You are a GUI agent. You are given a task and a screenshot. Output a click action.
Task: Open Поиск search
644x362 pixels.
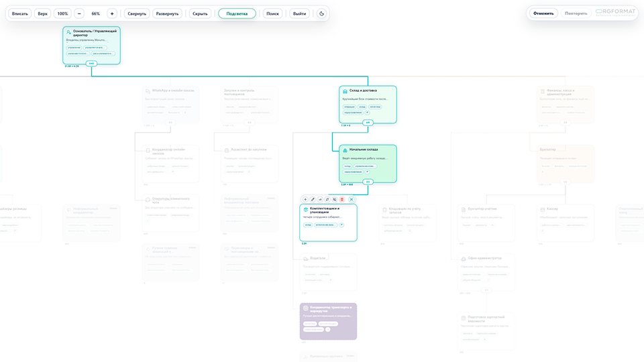coord(272,13)
